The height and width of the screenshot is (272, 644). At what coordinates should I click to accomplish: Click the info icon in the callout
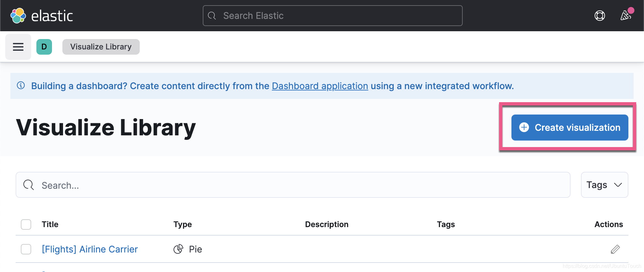pos(21,86)
